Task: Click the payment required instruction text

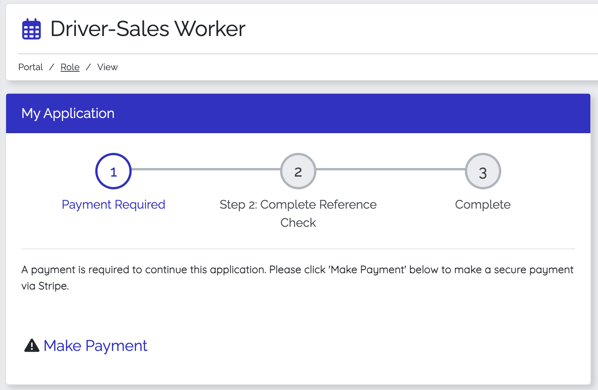Action: 297,278
